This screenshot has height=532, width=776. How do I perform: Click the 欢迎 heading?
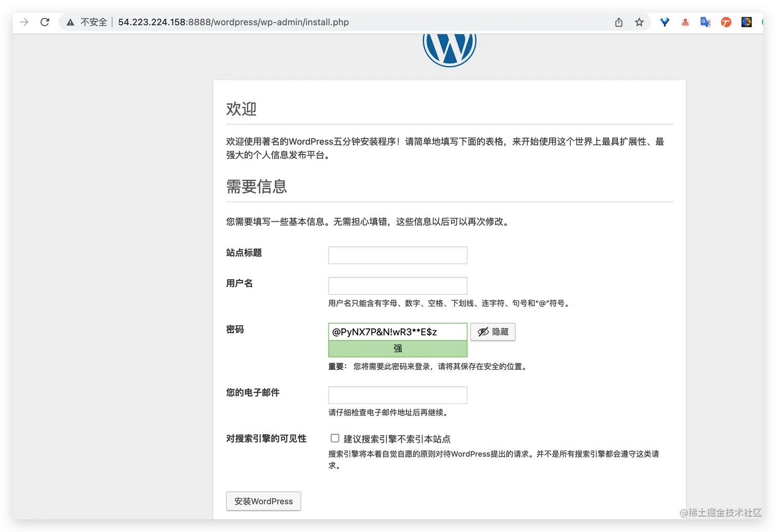[x=241, y=109]
